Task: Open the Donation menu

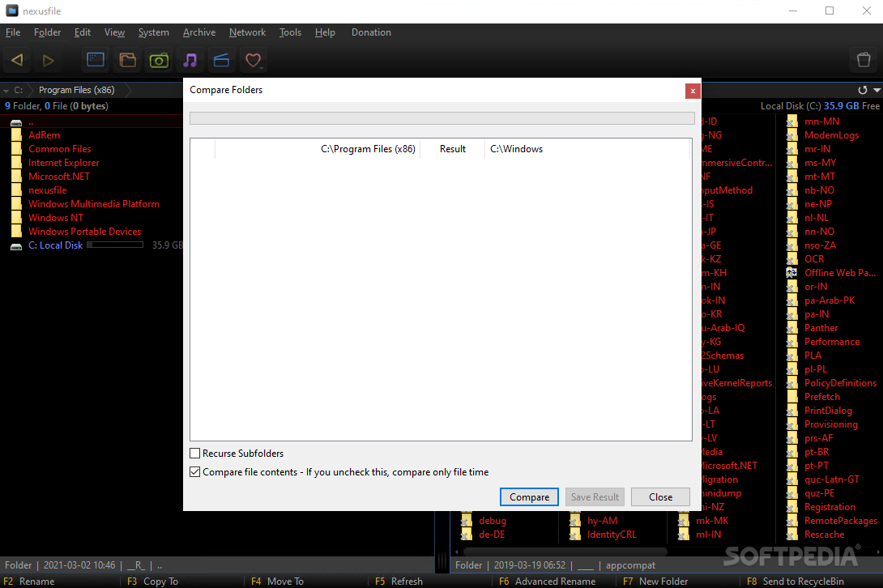Action: click(371, 32)
